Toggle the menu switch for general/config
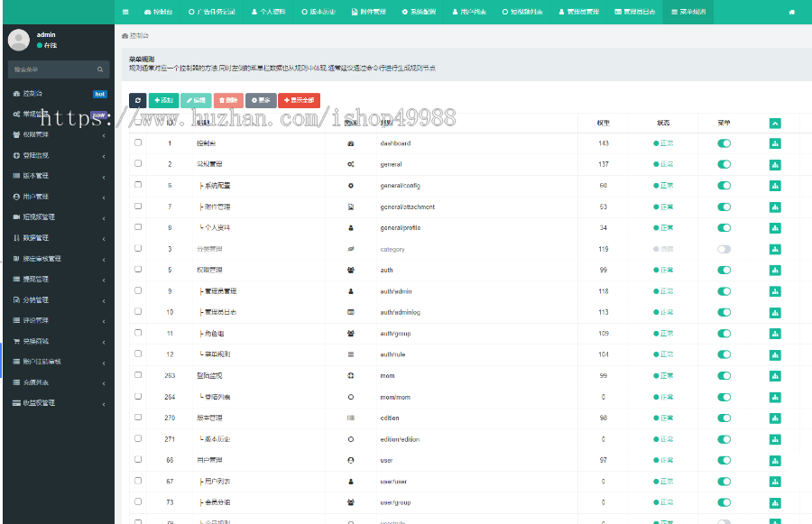The width and height of the screenshot is (812, 524). [x=724, y=186]
